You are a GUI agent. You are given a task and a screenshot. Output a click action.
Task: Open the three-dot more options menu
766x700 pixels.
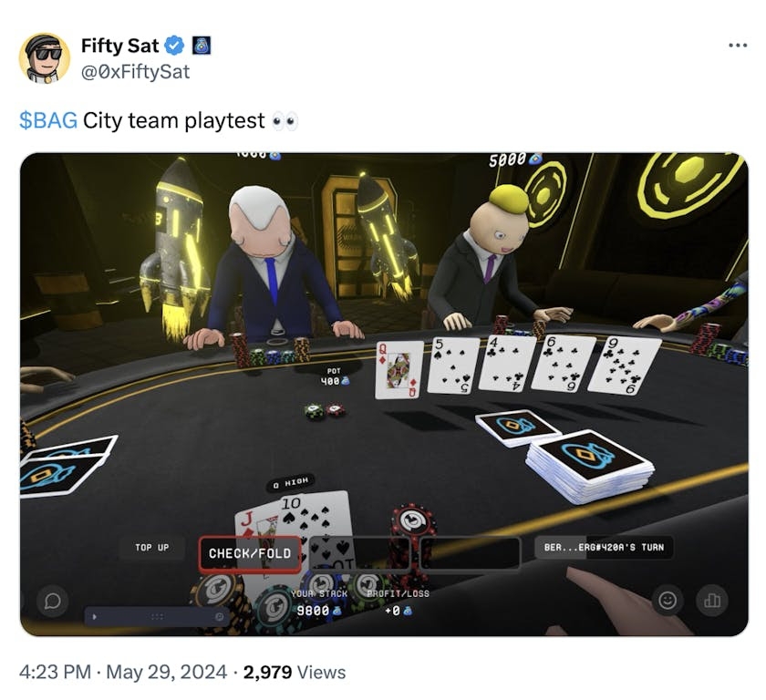[x=737, y=46]
